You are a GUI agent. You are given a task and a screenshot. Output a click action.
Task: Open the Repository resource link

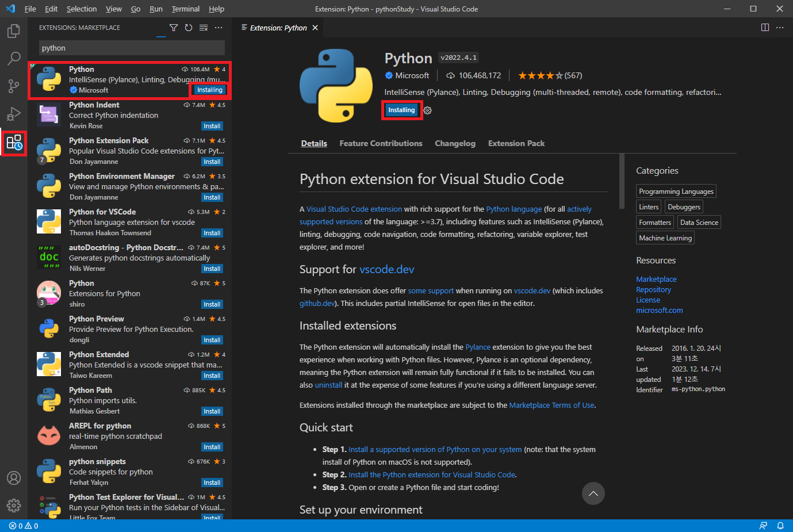coord(653,289)
